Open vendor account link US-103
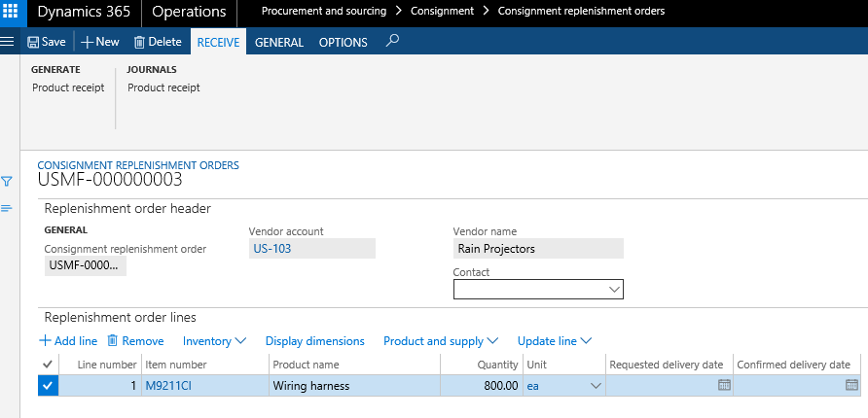Viewport: 868px width, 418px height. pyautogui.click(x=272, y=249)
